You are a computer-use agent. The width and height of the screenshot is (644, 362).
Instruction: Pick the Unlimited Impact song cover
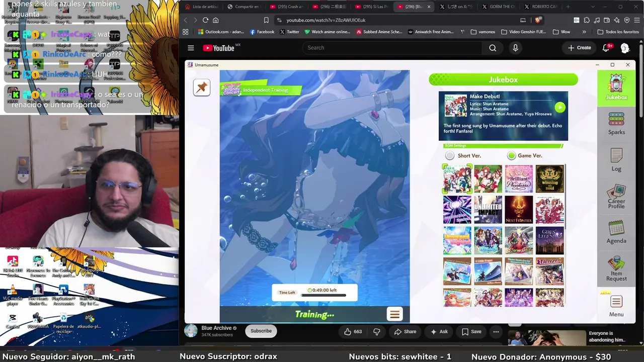point(488,210)
